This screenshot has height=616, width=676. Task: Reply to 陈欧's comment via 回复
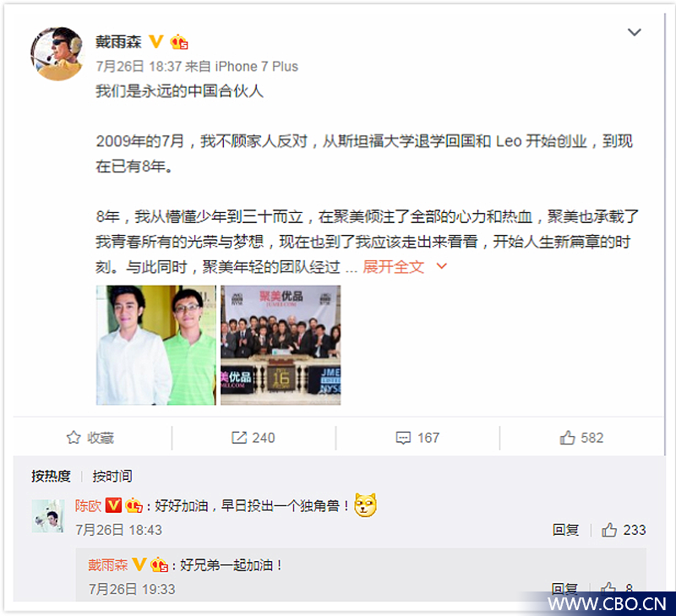565,530
